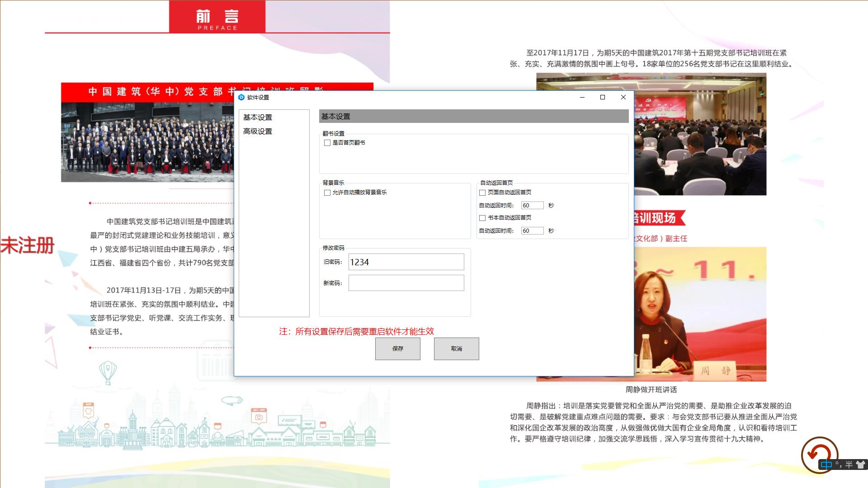Click the 取消 button
The height and width of the screenshot is (488, 868).
(x=457, y=349)
